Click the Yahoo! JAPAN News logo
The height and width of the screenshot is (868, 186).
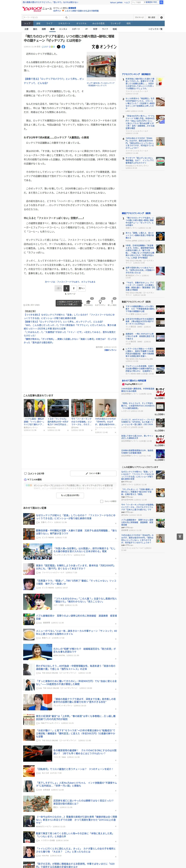37,9
